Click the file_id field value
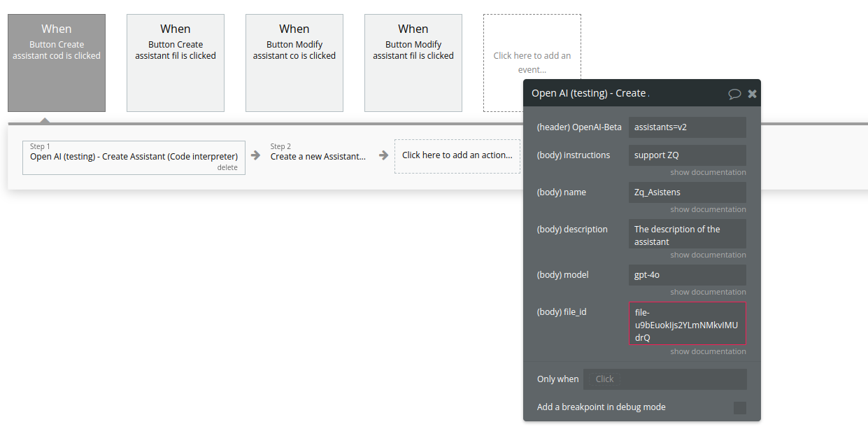This screenshot has width=868, height=443. coord(688,324)
